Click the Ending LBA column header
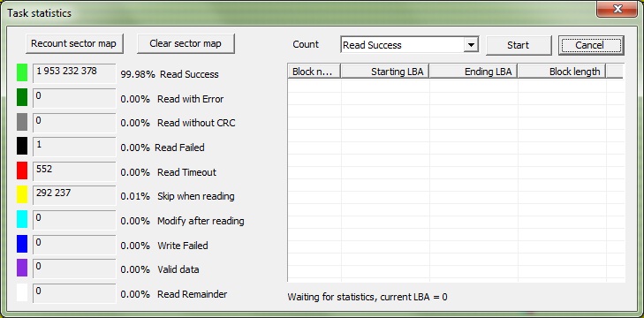The height and width of the screenshot is (318, 644). point(474,71)
